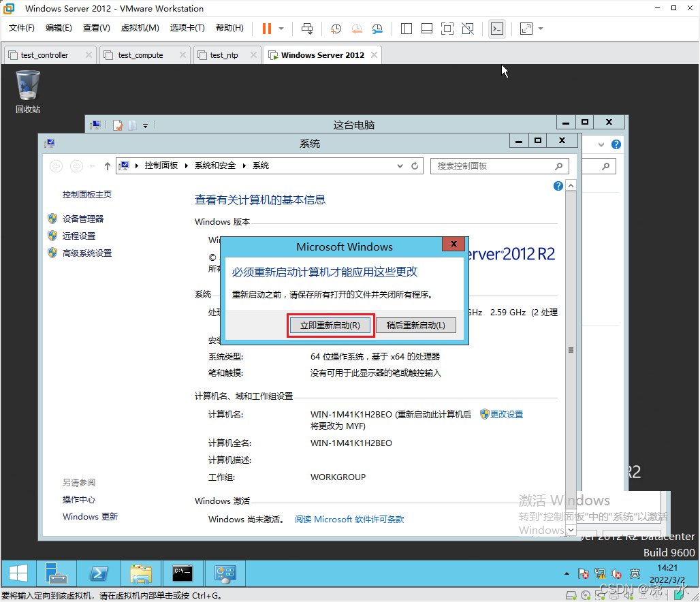The image size is (700, 602).
Task: Click the 更改设置 link beside computer name
Action: click(x=506, y=415)
